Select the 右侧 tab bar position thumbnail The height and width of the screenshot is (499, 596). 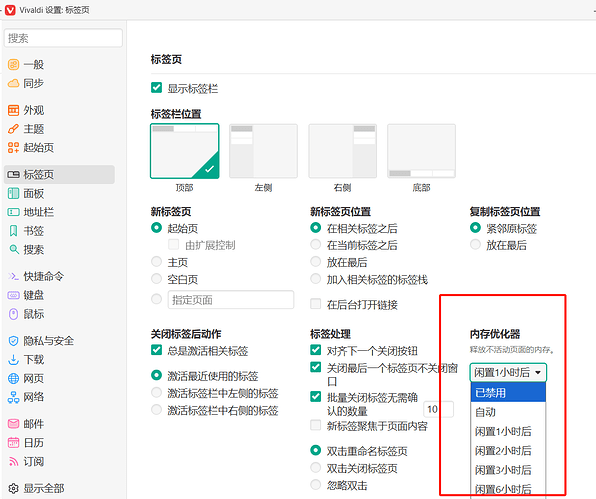point(342,151)
